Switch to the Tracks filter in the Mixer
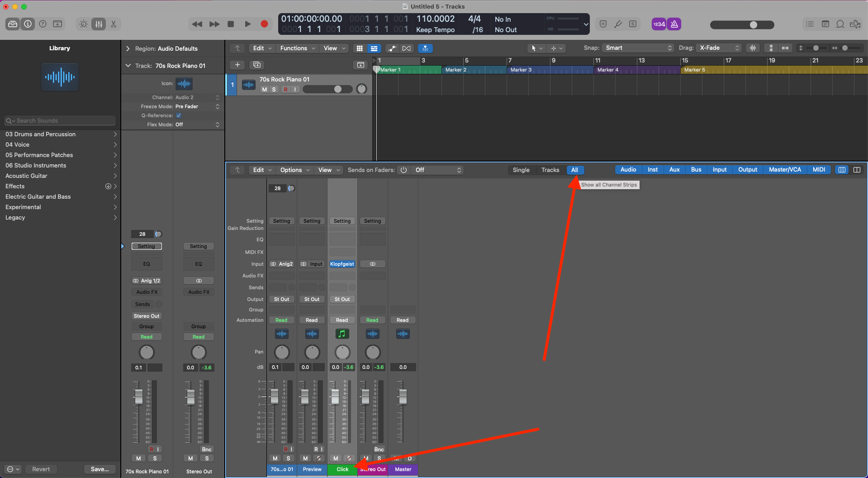 pos(550,170)
